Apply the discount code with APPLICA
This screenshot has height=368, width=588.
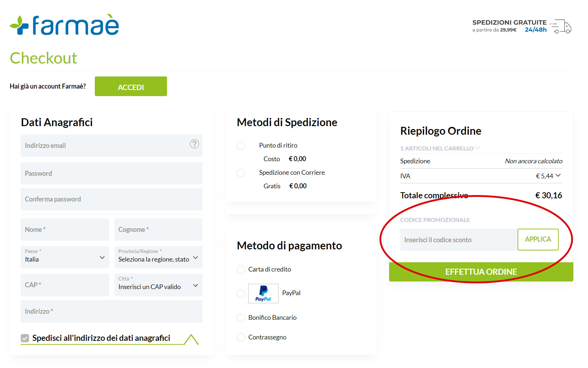(538, 239)
